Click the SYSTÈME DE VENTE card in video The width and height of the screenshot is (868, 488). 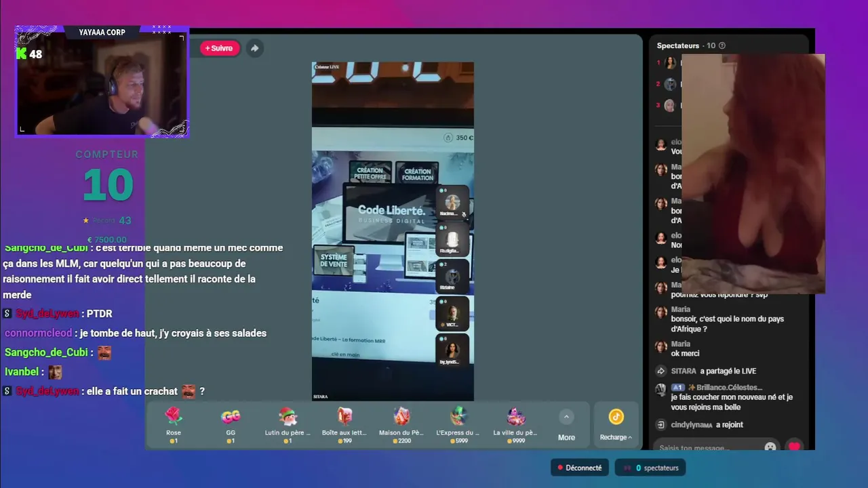pos(333,260)
